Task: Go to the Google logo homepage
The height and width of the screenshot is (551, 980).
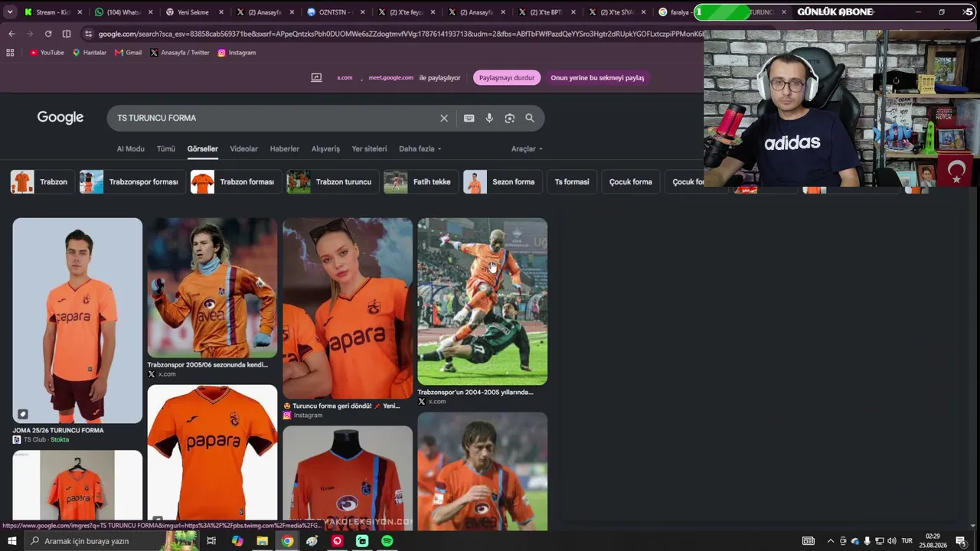Action: (60, 118)
